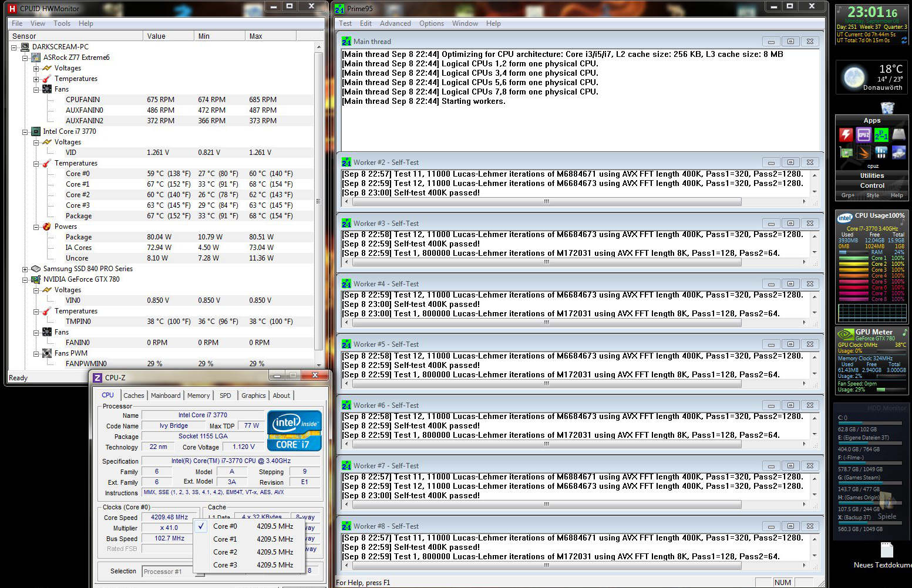
Task: Collapse the Intel Core i7 3770 node
Action: 25,131
